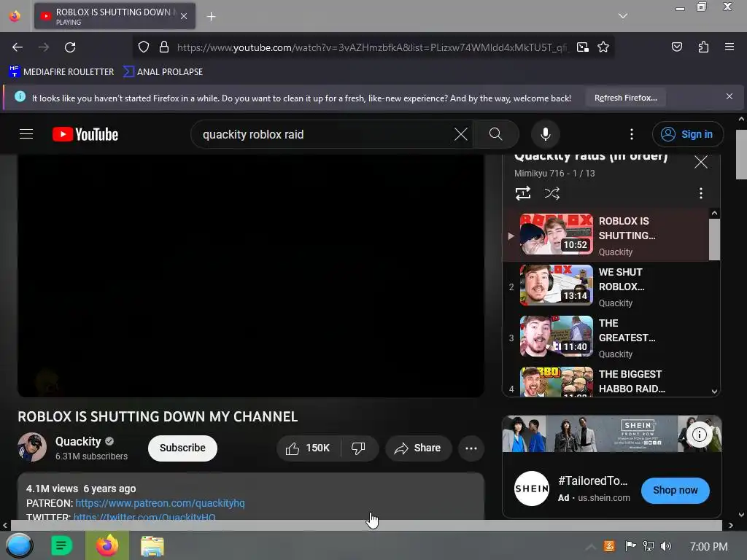The height and width of the screenshot is (560, 747).
Task: Play ROBLOX IS SHUTTING playlist video
Action: [x=606, y=236]
